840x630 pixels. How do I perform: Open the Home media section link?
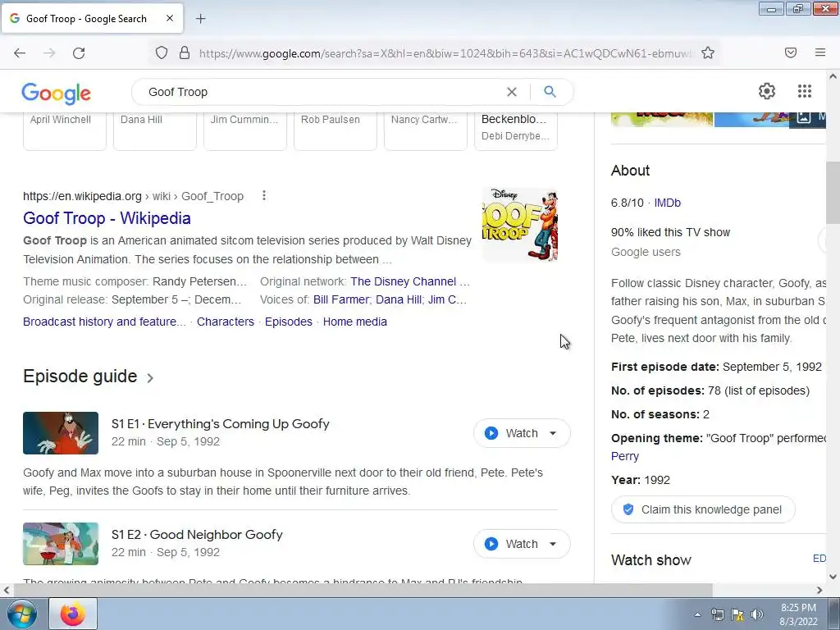(354, 322)
